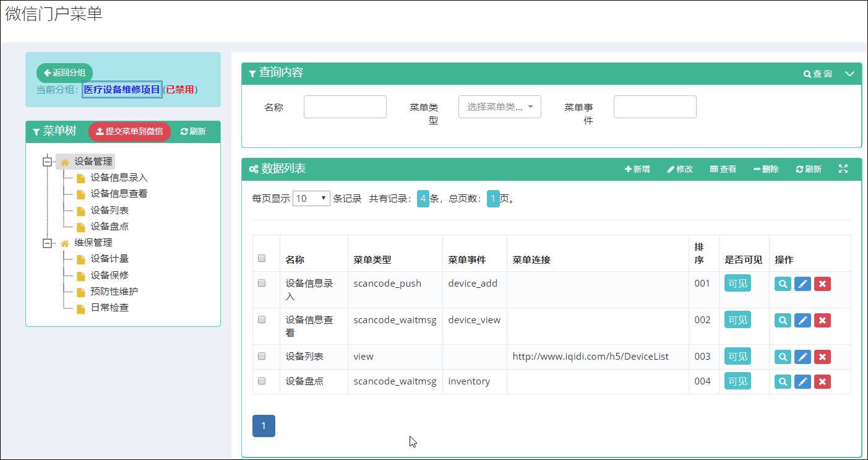Viewport: 868px width, 460px height.
Task: Check the box for 设备列表 row
Action: click(262, 356)
